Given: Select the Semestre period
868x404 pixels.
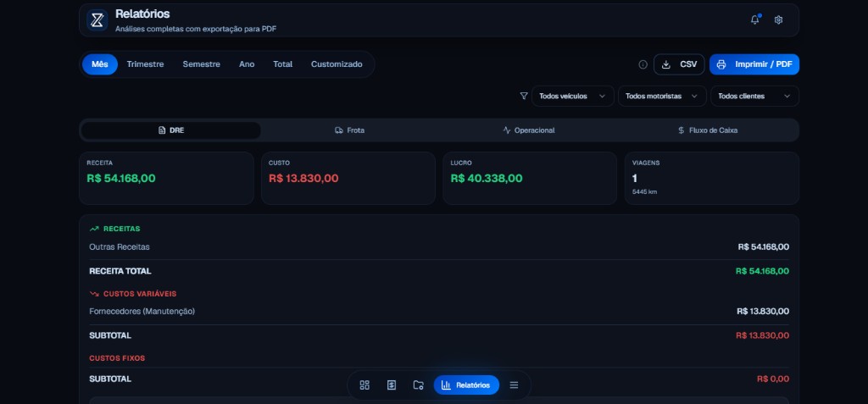Looking at the screenshot, I should pyautogui.click(x=202, y=64).
